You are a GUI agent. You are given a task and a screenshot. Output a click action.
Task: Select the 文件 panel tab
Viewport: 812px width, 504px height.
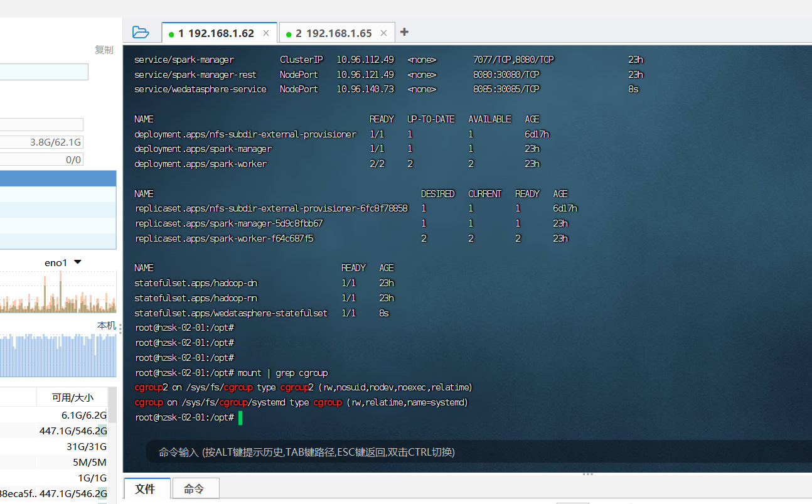pos(147,488)
